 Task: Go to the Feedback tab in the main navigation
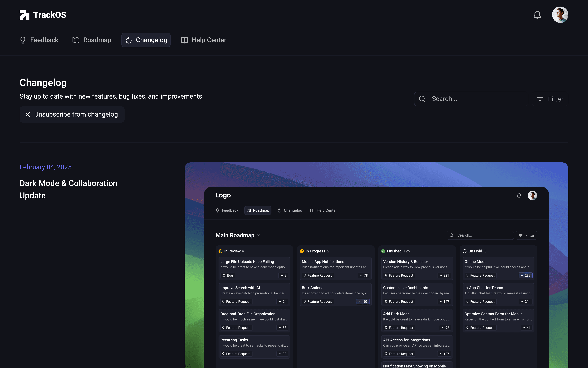coord(39,40)
